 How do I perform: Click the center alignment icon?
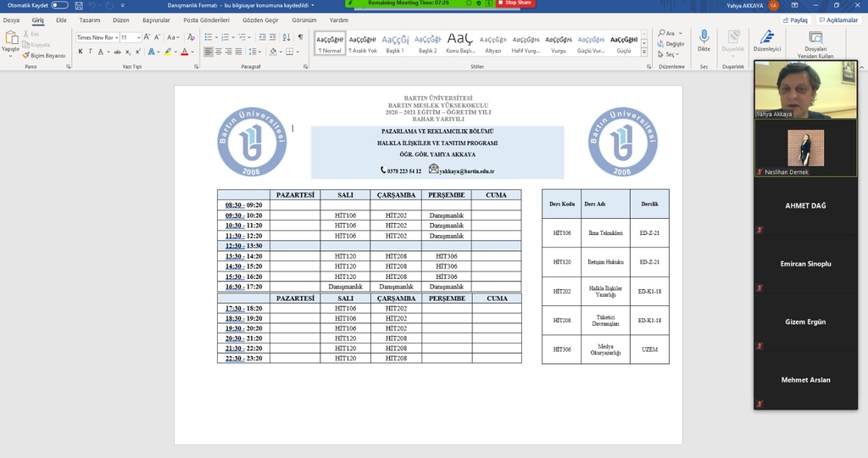tap(219, 52)
